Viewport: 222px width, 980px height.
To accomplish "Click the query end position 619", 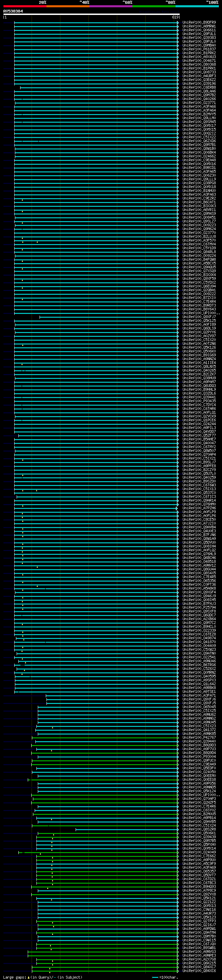I will click(176, 17).
